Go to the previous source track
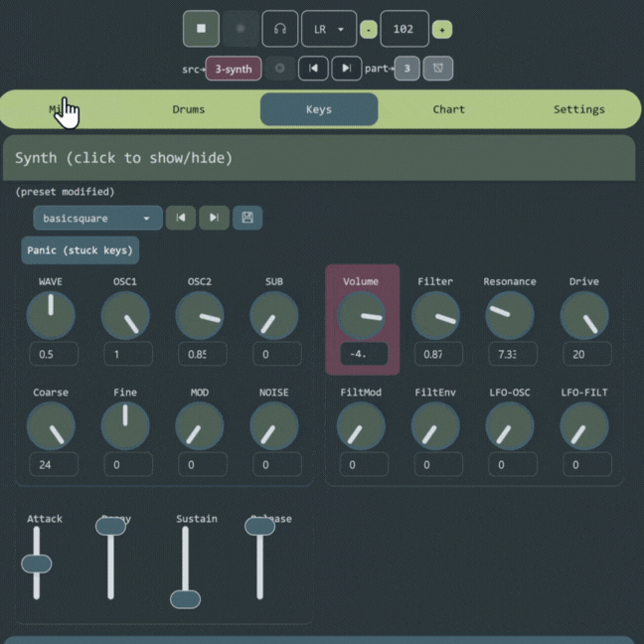644x644 pixels. pyautogui.click(x=313, y=69)
